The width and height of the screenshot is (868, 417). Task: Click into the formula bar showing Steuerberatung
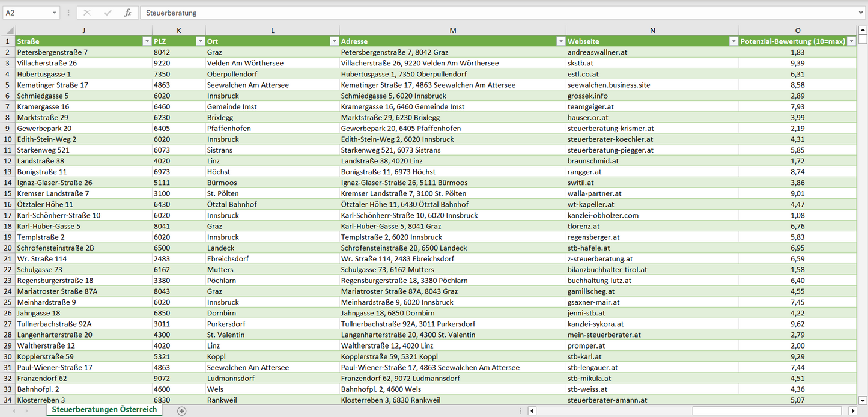[x=481, y=13]
